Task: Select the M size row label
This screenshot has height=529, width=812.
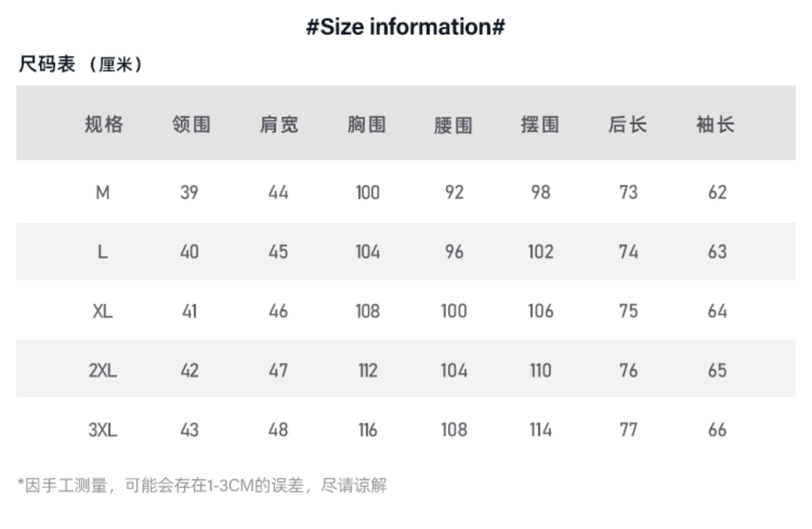Action: coord(103,193)
